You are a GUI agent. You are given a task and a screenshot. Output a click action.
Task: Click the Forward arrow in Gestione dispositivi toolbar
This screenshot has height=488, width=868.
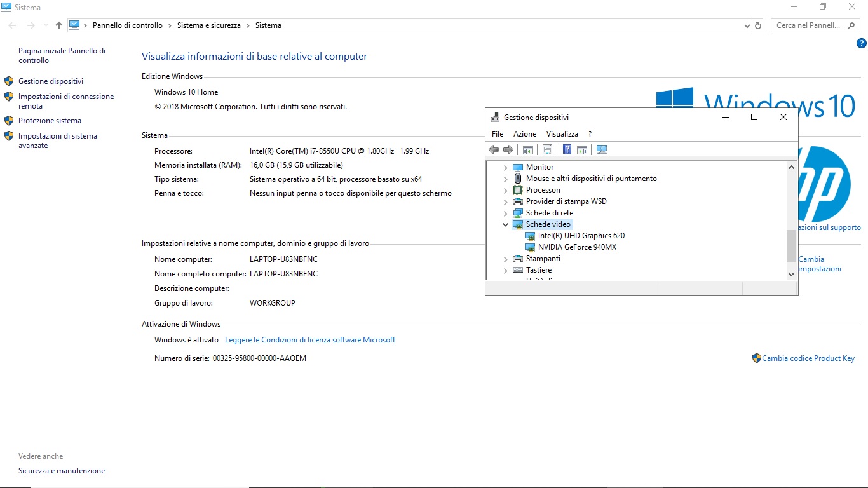pyautogui.click(x=508, y=150)
